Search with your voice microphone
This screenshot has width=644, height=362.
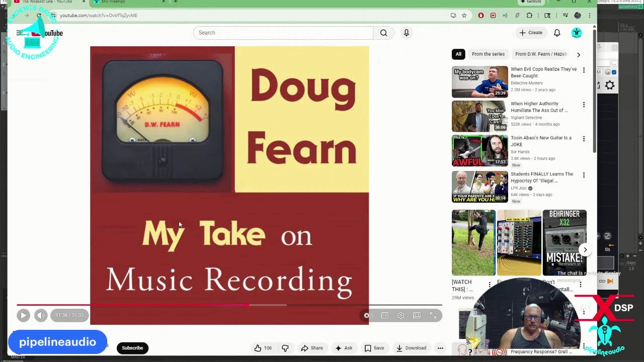pyautogui.click(x=407, y=33)
